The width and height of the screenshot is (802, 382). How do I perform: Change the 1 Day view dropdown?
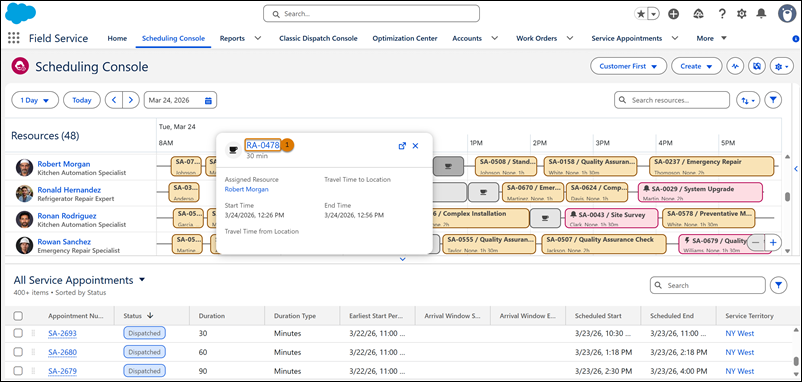click(x=35, y=100)
